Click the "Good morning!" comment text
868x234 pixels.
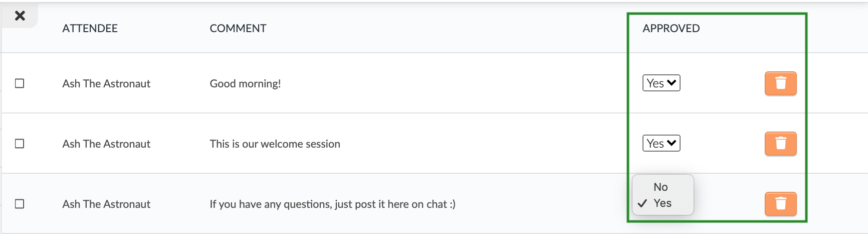[x=245, y=83]
